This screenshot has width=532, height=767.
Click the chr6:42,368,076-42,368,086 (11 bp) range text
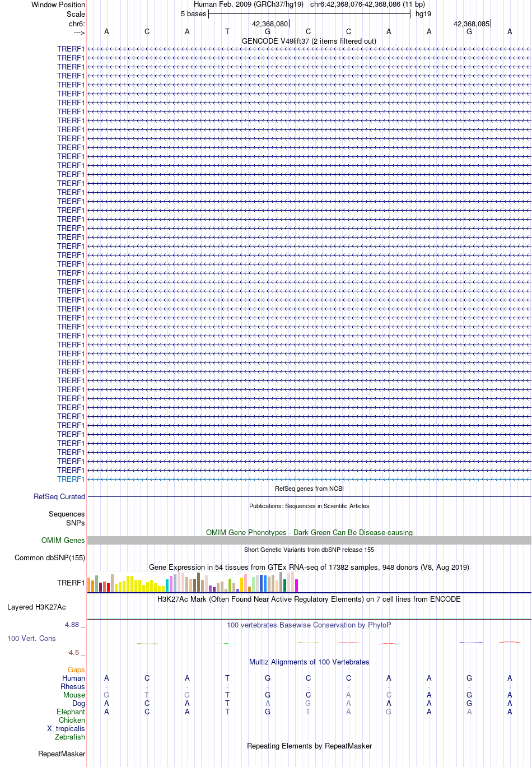367,4
